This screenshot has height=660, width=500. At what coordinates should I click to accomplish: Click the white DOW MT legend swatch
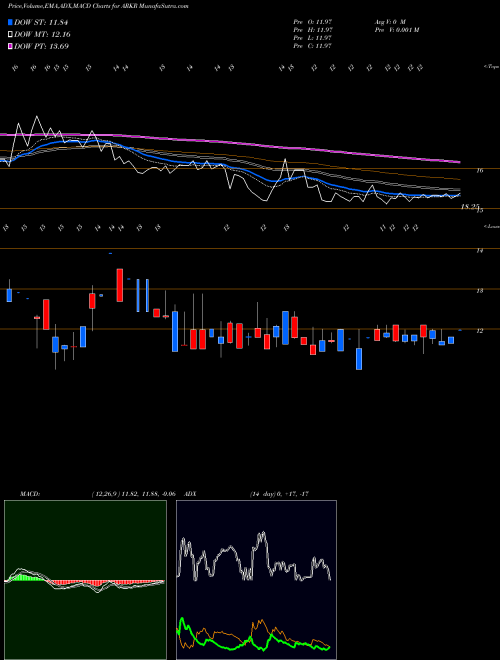tap(11, 35)
